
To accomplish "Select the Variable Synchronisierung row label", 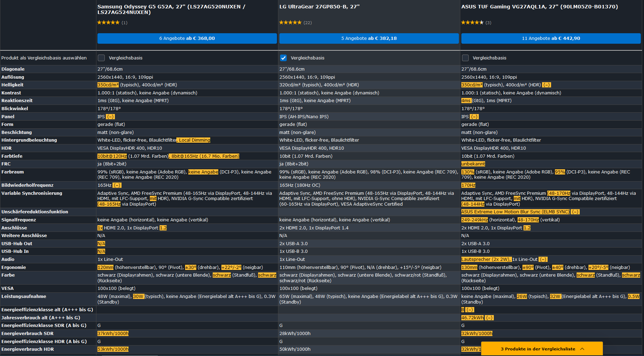I will tap(32, 193).
